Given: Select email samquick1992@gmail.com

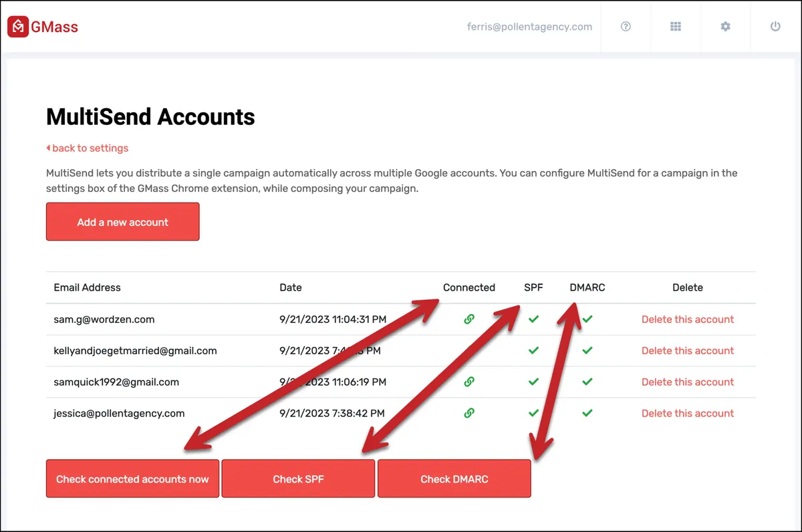Looking at the screenshot, I should (116, 382).
